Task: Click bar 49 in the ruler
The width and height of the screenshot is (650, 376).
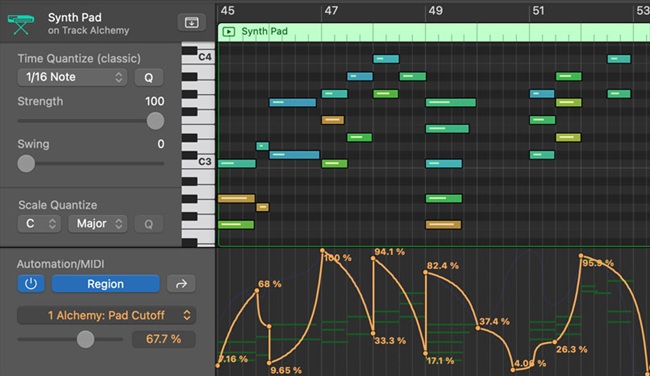Action: (x=436, y=11)
